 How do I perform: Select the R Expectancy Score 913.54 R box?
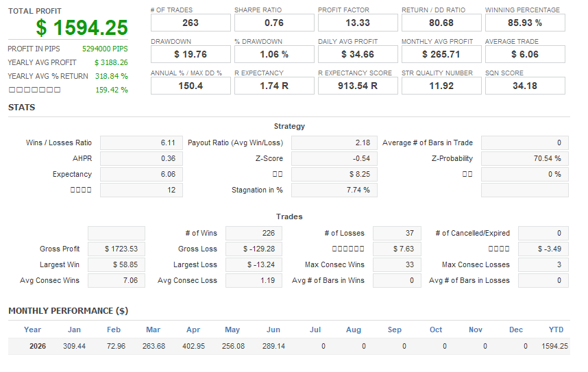click(x=358, y=86)
